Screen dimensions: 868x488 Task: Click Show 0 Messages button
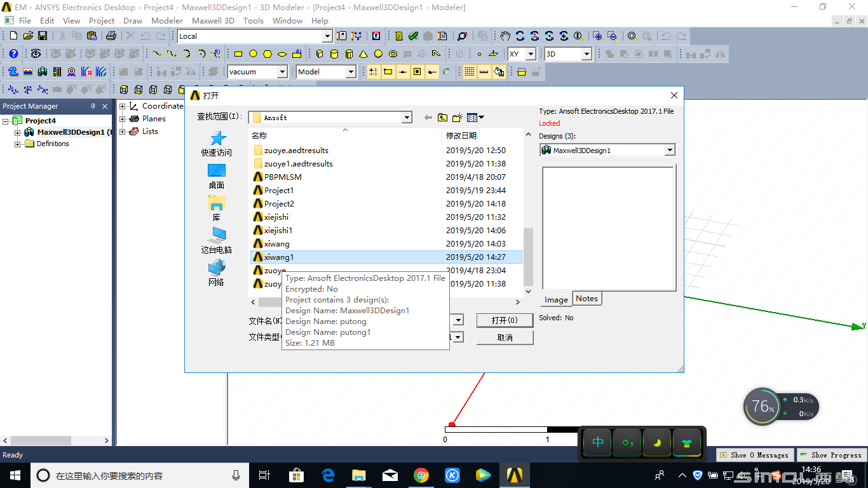[x=755, y=455]
